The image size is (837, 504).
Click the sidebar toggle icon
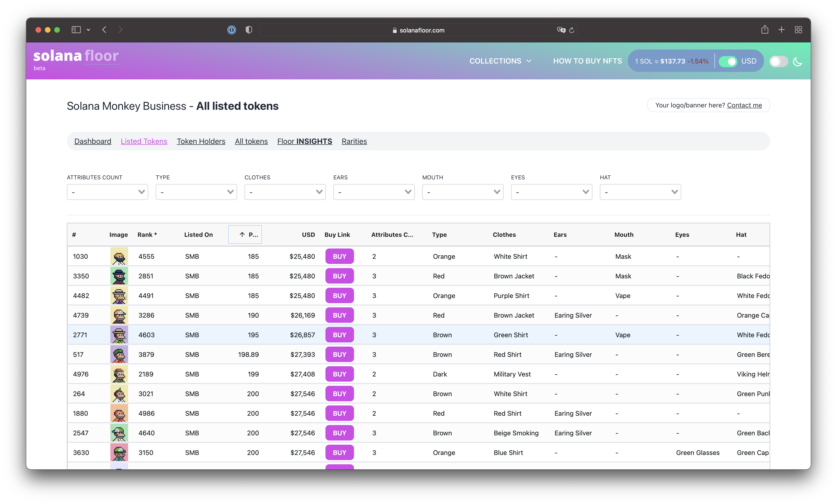(x=76, y=30)
